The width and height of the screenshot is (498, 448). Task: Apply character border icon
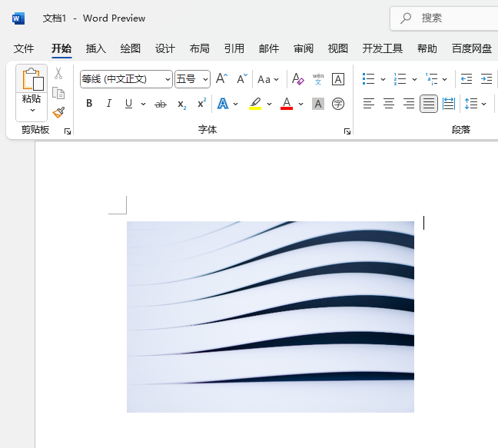point(338,78)
